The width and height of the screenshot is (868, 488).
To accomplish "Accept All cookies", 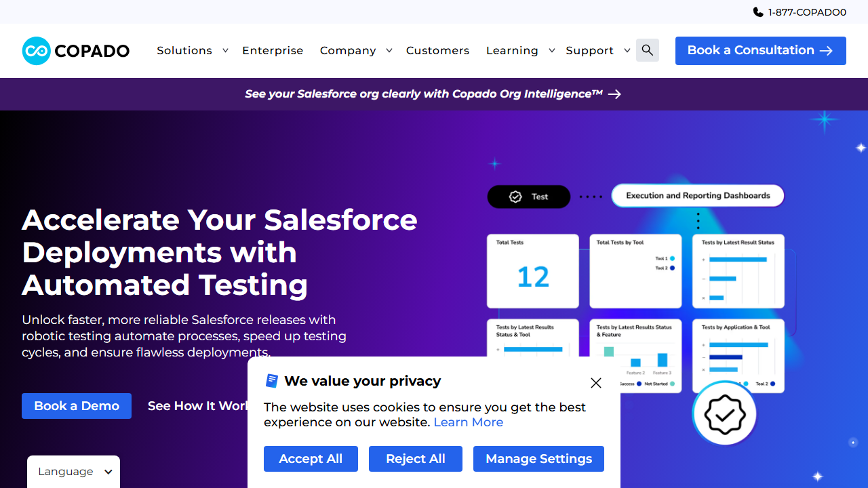I will pyautogui.click(x=311, y=459).
